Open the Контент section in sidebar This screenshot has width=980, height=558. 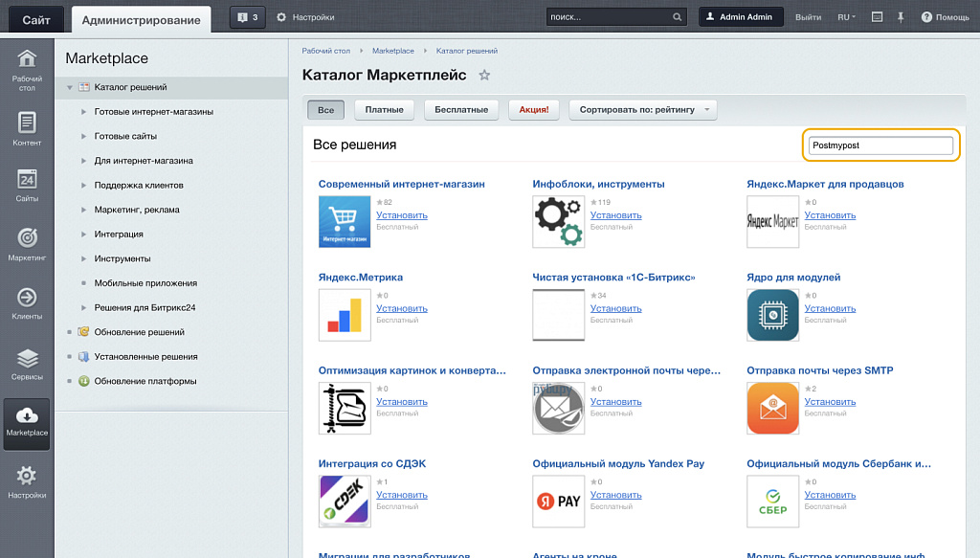27,129
